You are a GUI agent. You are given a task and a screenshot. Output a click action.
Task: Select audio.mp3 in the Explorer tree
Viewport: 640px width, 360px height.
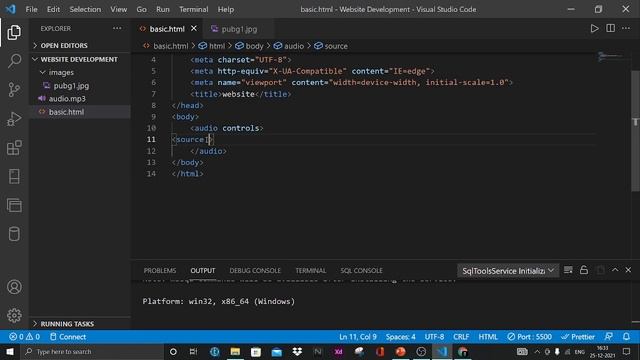80,98
